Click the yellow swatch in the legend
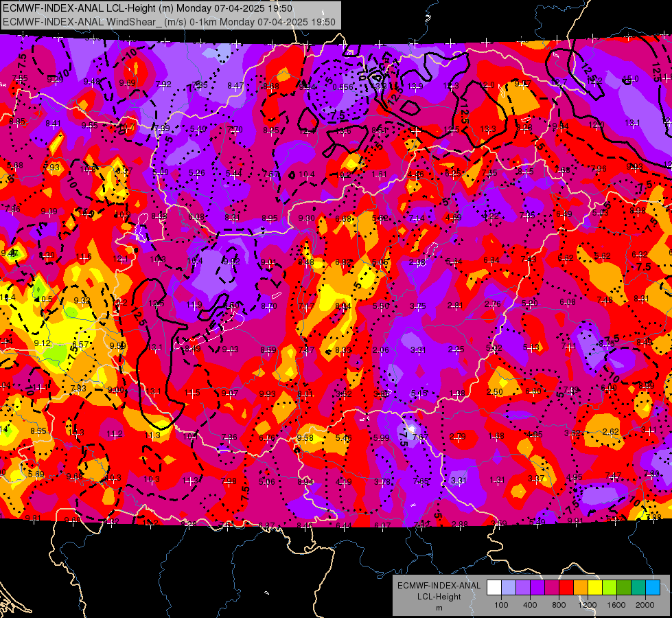Screen dimensions: 672x618 pos(595,588)
